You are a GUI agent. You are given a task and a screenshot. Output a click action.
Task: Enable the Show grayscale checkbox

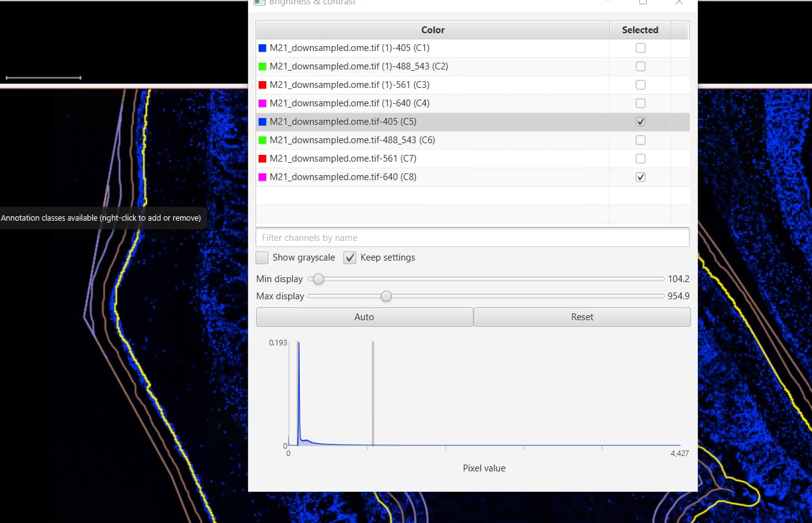coord(262,258)
